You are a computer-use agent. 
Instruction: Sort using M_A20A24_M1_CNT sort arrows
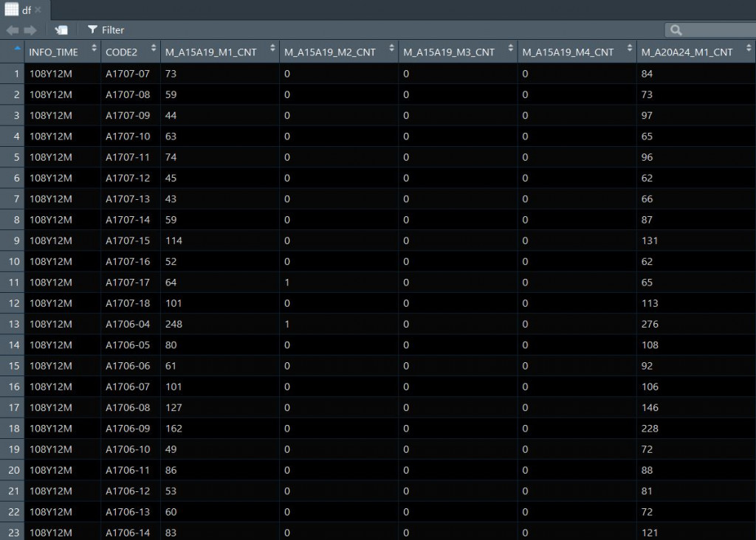pos(749,48)
